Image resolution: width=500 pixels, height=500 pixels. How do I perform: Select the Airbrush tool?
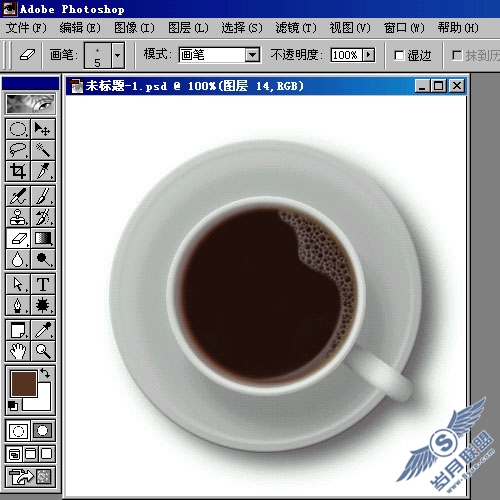[18, 196]
